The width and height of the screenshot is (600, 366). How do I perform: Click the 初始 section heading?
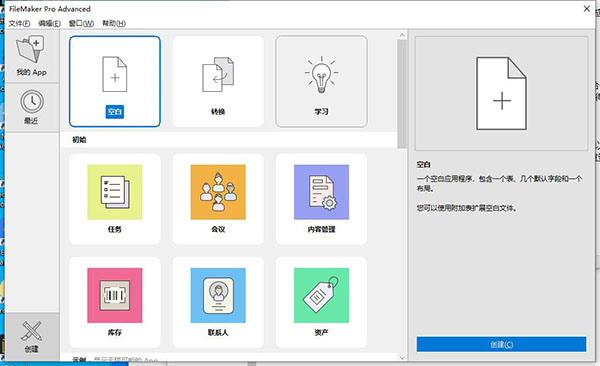coord(79,140)
